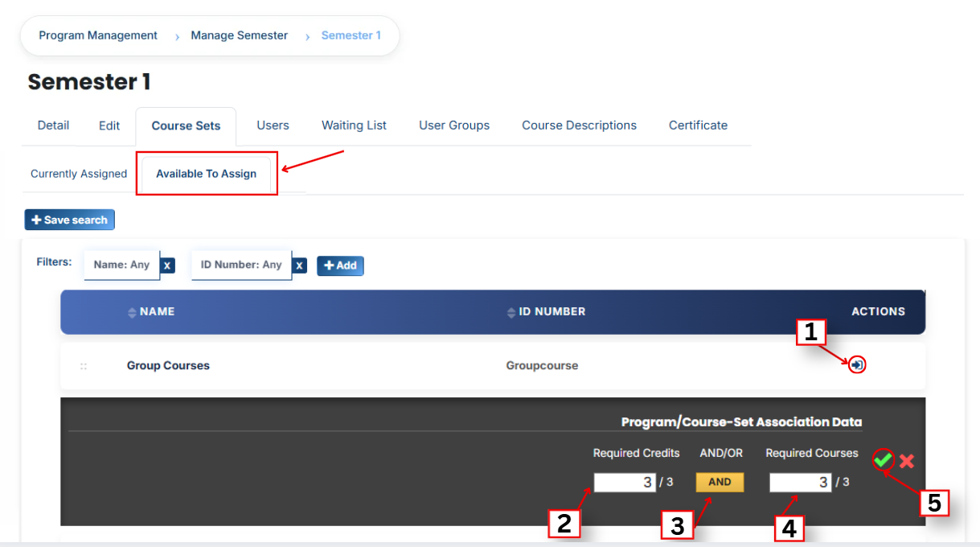The width and height of the screenshot is (980, 547).
Task: Open the Users tab
Action: click(x=273, y=125)
